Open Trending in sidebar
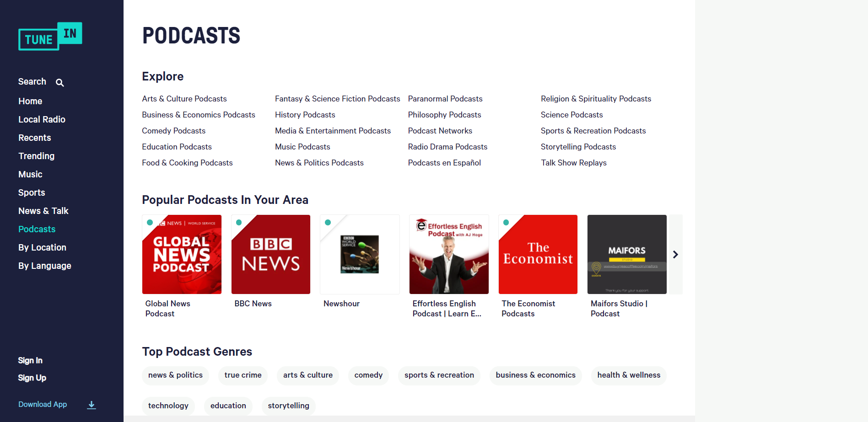868x422 pixels. (36, 156)
